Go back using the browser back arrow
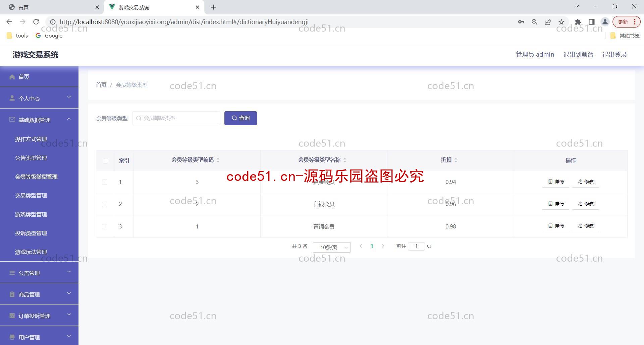This screenshot has width=644, height=345. [x=9, y=22]
